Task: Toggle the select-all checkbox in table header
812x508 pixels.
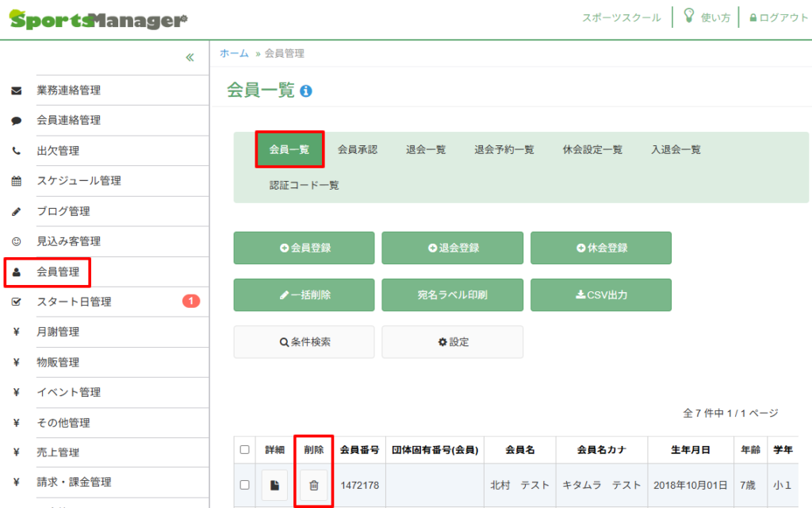Action: pos(244,449)
